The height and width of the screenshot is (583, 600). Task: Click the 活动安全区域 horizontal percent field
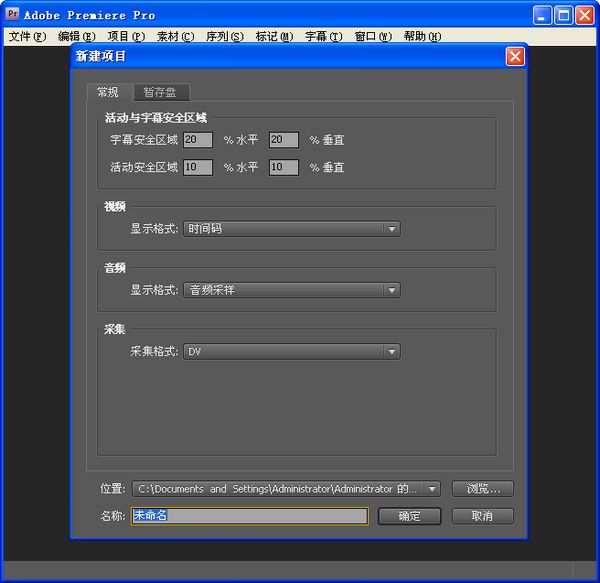[x=198, y=167]
